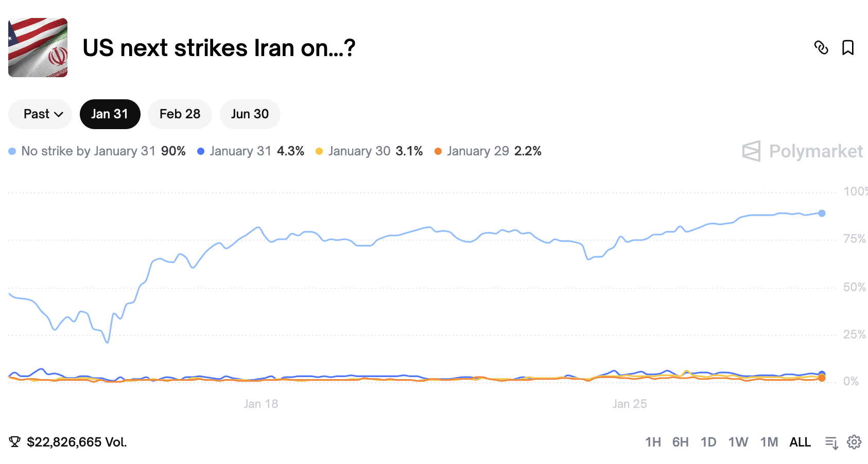
Task: Click the Polymarket logo watermark
Action: 802,151
